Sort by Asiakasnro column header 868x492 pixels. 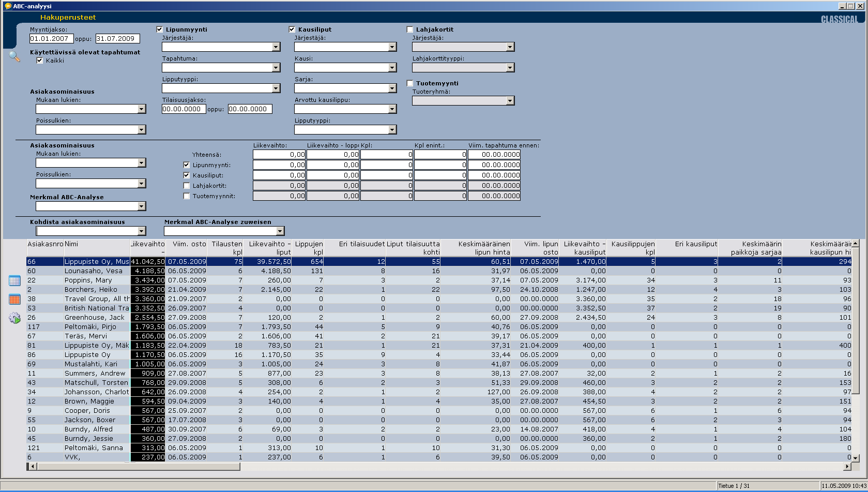[x=45, y=248]
